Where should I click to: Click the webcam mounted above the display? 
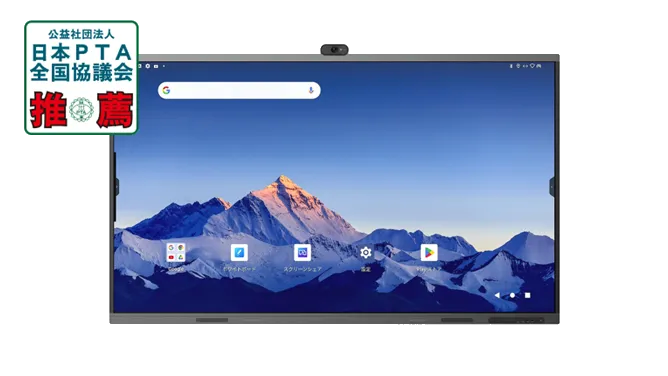(334, 50)
